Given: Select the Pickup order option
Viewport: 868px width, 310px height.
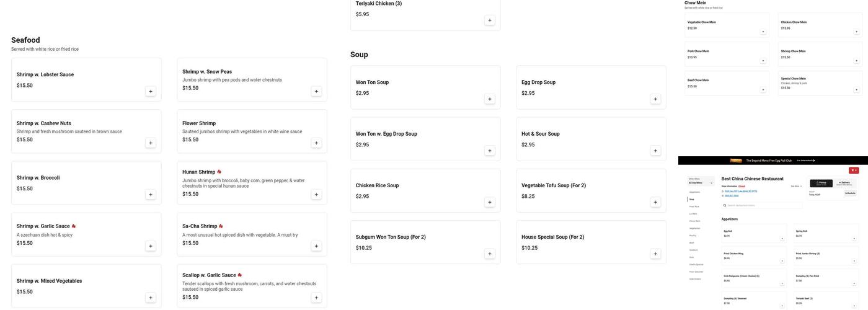Looking at the screenshot, I should coord(821,183).
